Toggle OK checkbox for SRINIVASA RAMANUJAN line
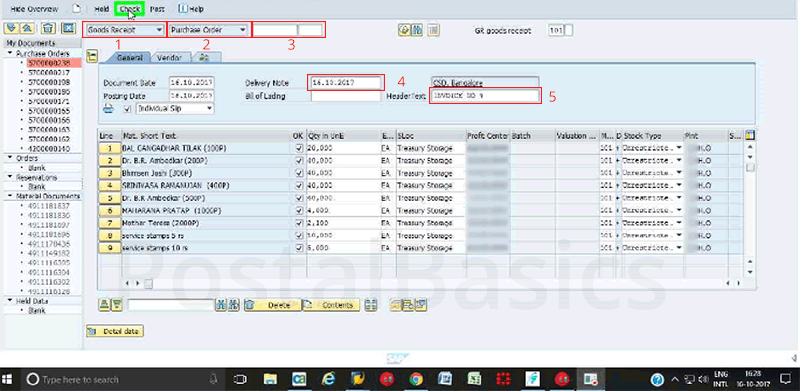 click(299, 185)
